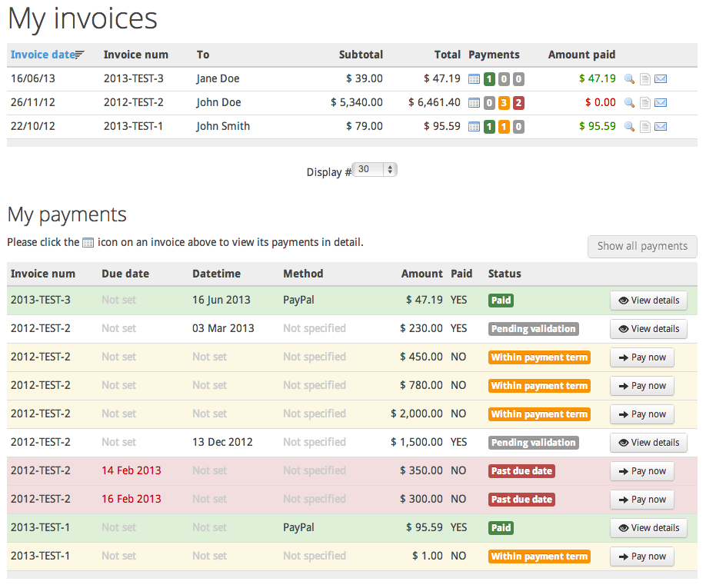Image resolution: width=706 pixels, height=588 pixels.
Task: Pay now the $350.00 past due payment
Action: 642,471
